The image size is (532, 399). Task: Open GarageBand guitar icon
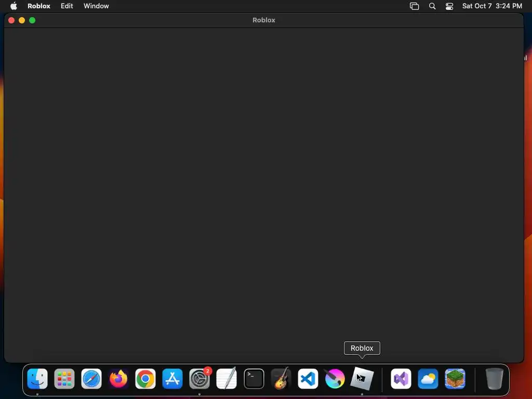tap(281, 379)
